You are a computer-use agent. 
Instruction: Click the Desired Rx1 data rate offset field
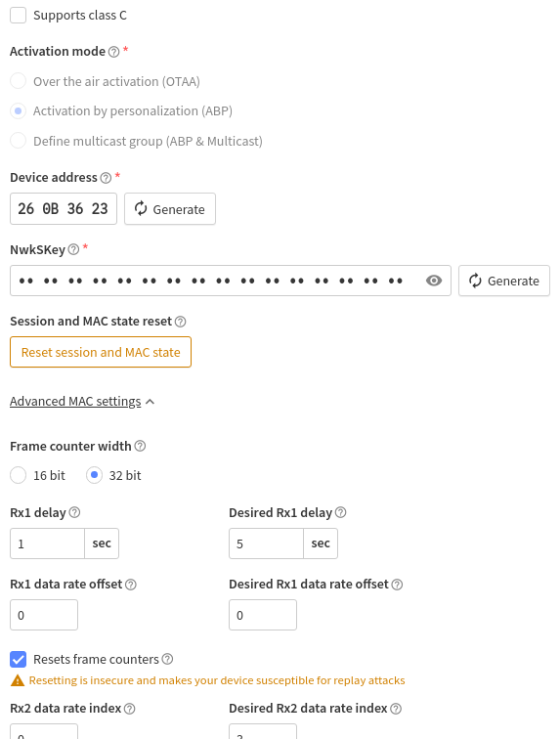[x=263, y=615]
